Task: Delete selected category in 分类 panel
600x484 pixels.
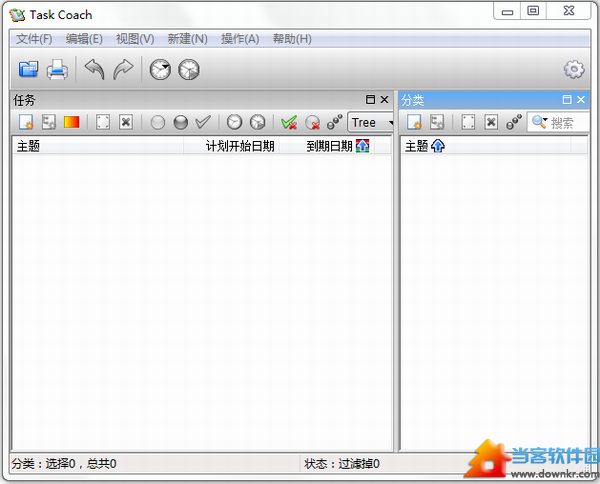Action: (x=491, y=122)
